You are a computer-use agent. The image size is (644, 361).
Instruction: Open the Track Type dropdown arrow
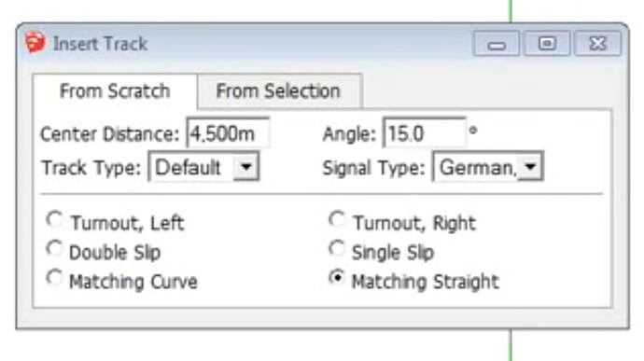click(x=246, y=167)
